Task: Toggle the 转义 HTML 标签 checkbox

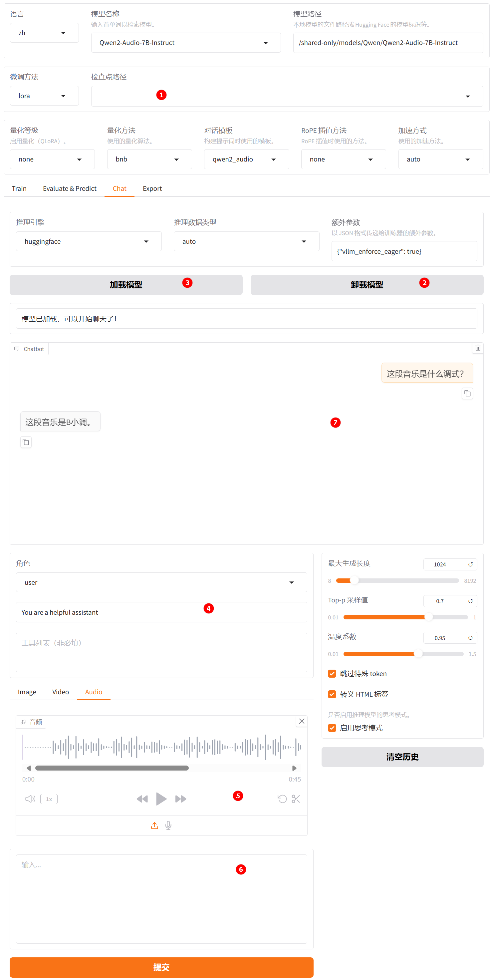Action: coord(332,694)
